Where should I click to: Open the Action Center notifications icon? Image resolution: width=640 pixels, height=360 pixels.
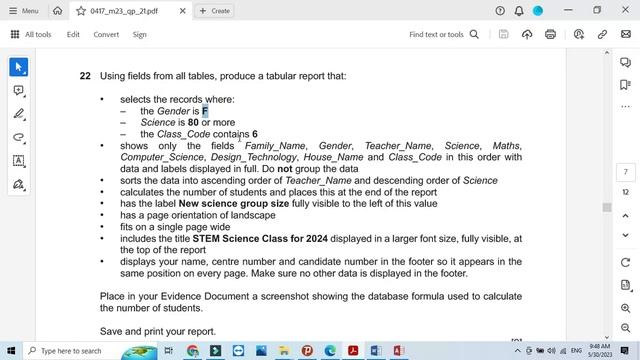(x=624, y=351)
